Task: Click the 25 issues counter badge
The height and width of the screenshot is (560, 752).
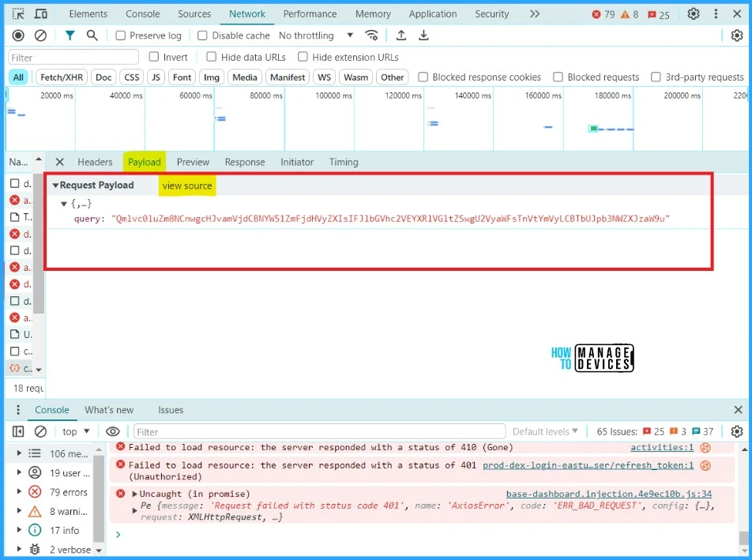Action: point(659,15)
